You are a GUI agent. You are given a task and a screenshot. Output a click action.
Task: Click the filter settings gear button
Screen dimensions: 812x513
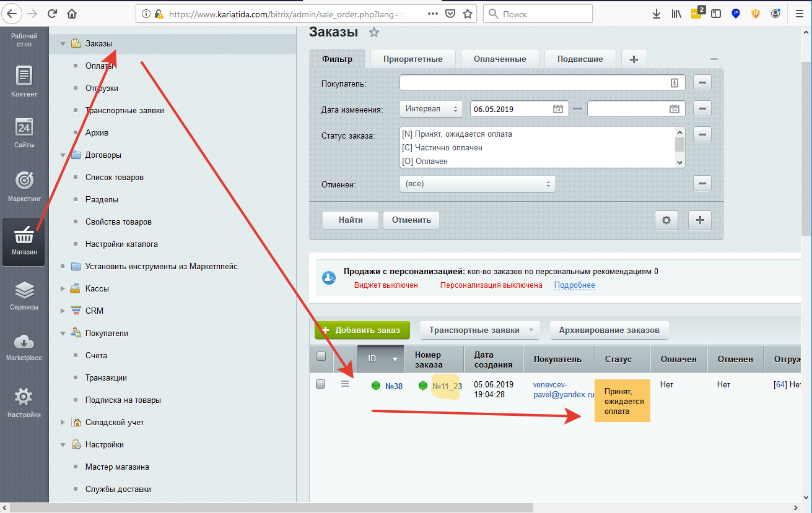[x=666, y=220]
